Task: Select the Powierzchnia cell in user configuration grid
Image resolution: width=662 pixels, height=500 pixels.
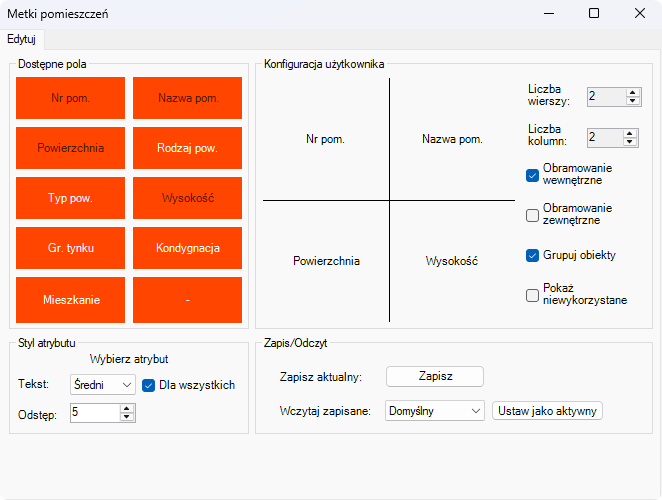Action: coord(326,261)
